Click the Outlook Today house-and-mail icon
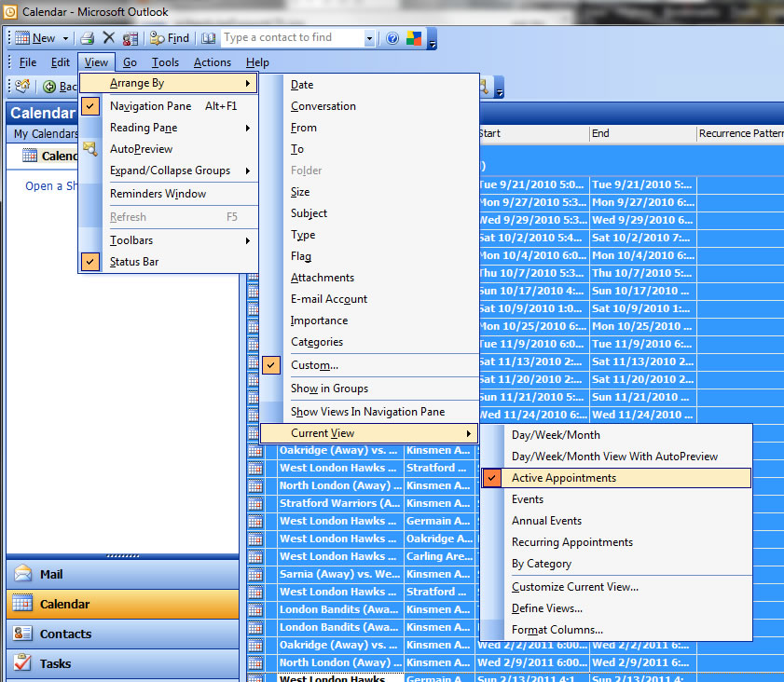The height and width of the screenshot is (682, 784). pos(22,87)
